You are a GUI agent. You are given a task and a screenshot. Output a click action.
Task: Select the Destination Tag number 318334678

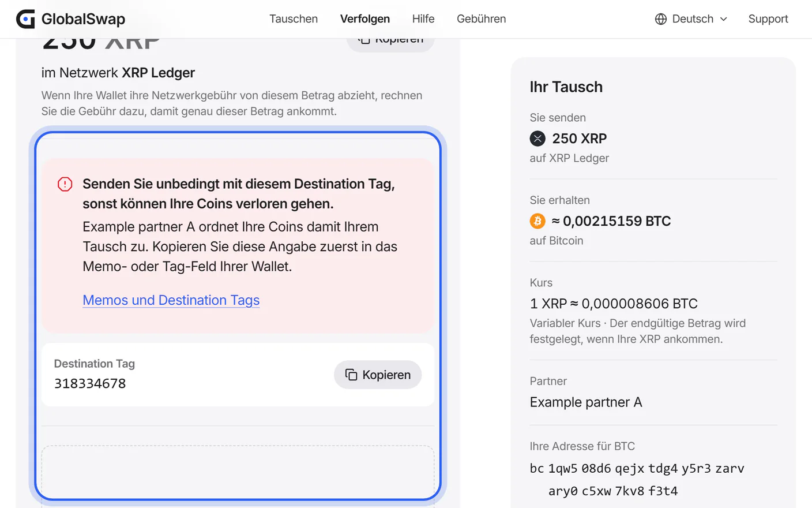pos(90,384)
